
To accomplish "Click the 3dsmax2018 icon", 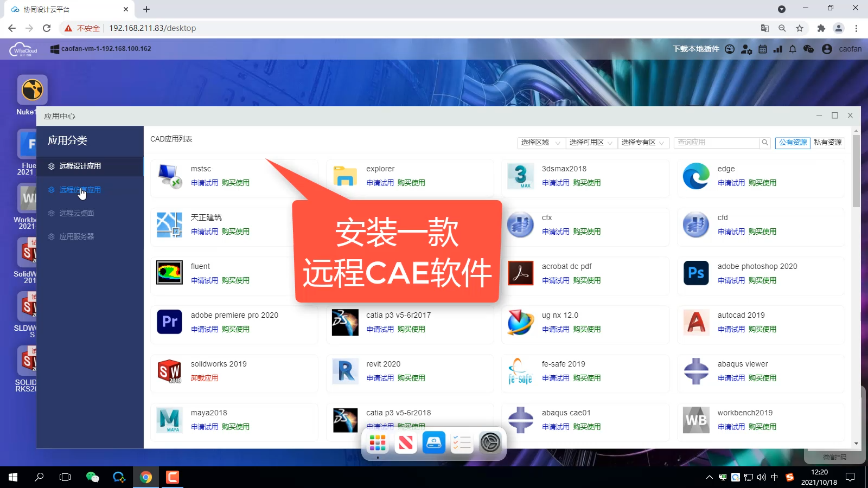I will click(x=521, y=176).
